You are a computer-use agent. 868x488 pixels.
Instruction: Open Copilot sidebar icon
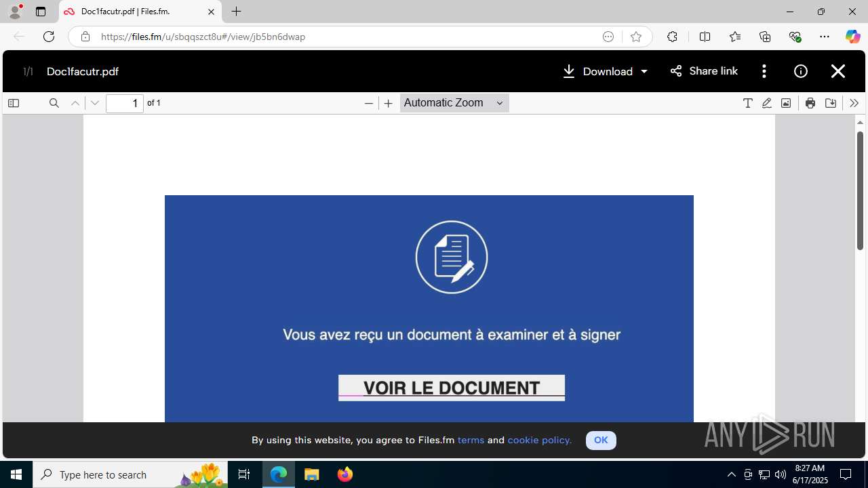(x=852, y=37)
